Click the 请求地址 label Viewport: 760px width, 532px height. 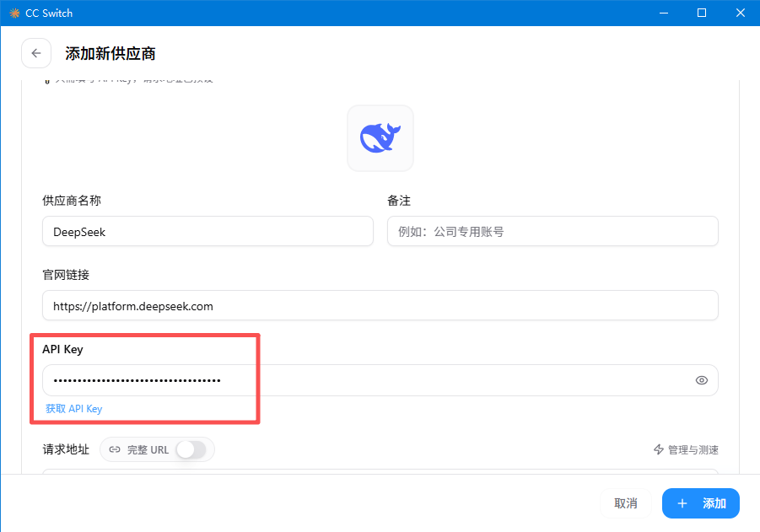click(x=66, y=449)
